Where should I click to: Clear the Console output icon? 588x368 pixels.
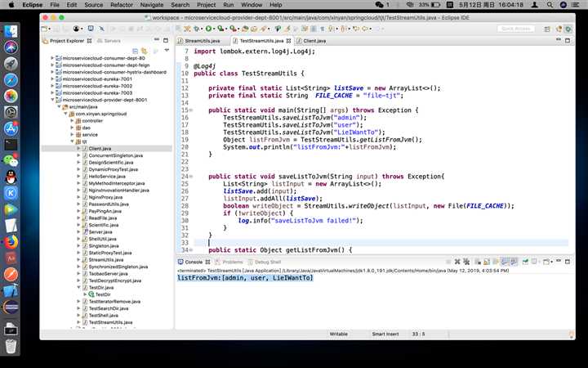tap(477, 262)
